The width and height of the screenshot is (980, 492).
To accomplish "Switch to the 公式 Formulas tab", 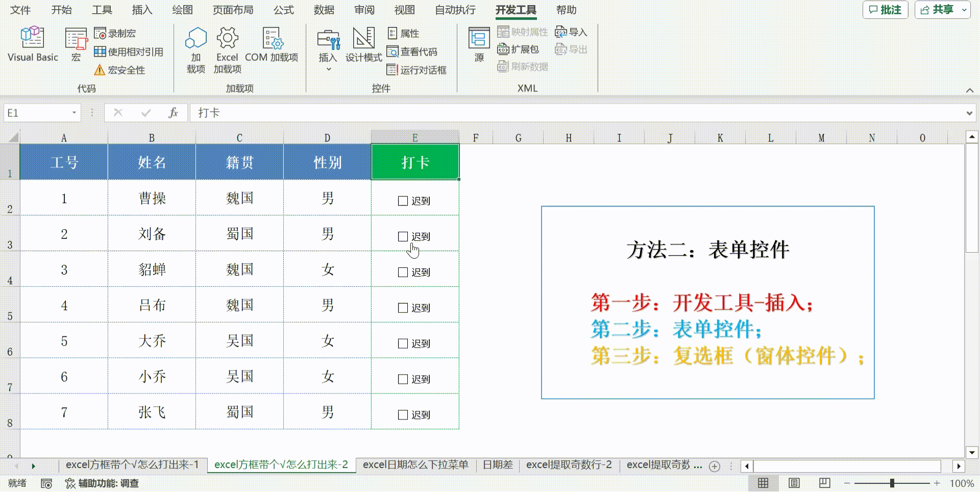I will [x=284, y=10].
